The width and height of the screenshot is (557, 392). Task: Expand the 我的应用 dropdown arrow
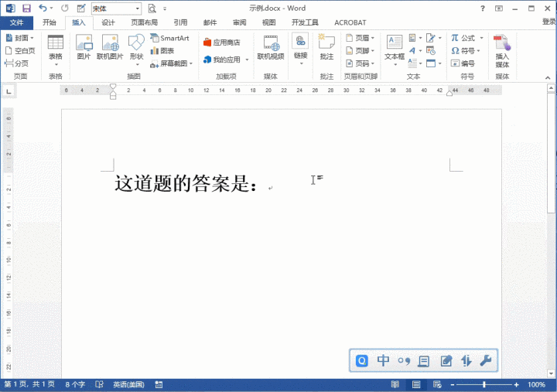click(247, 60)
